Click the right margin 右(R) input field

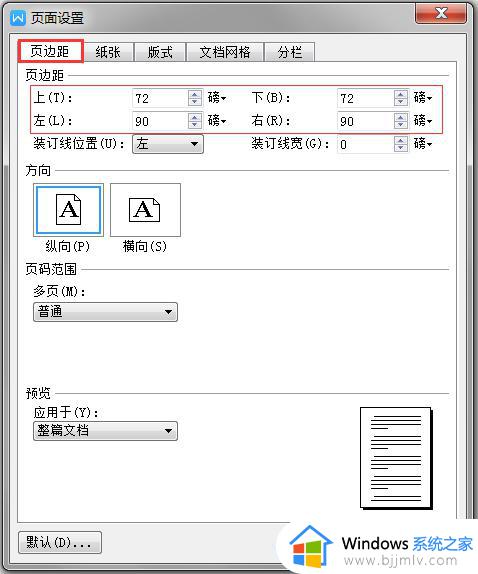coord(365,121)
